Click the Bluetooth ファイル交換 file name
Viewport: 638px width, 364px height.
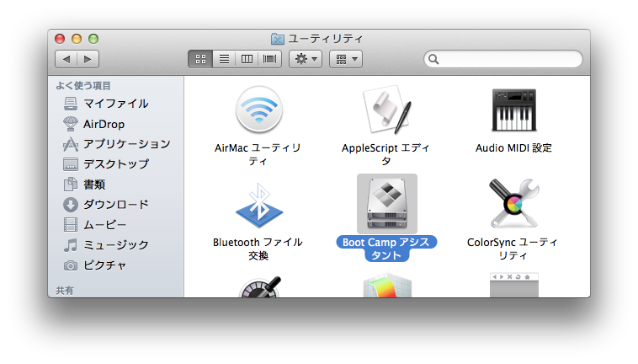click(x=258, y=249)
